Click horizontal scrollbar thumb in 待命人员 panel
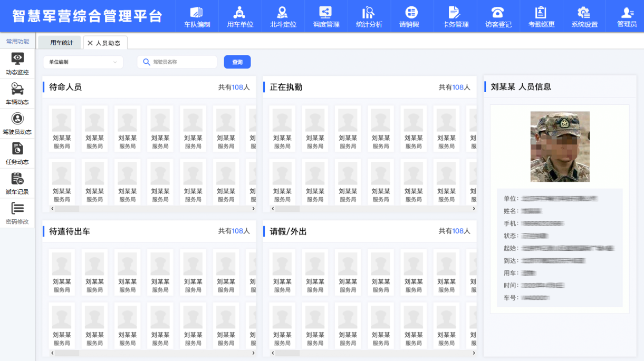 click(67, 209)
